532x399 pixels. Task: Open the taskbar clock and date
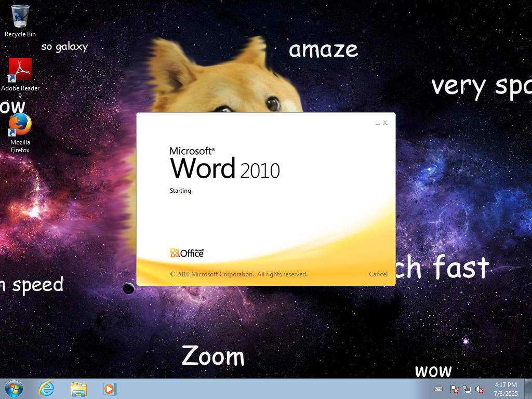[506, 389]
